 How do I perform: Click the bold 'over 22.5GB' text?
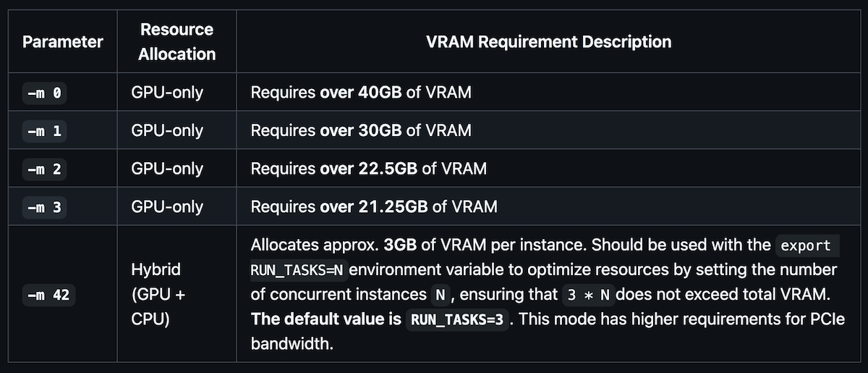(368, 169)
